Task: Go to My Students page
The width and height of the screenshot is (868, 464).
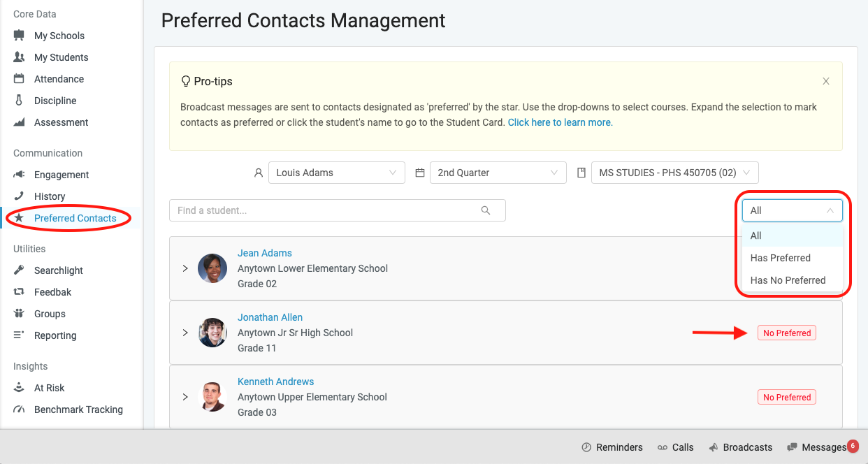Action: [x=61, y=57]
